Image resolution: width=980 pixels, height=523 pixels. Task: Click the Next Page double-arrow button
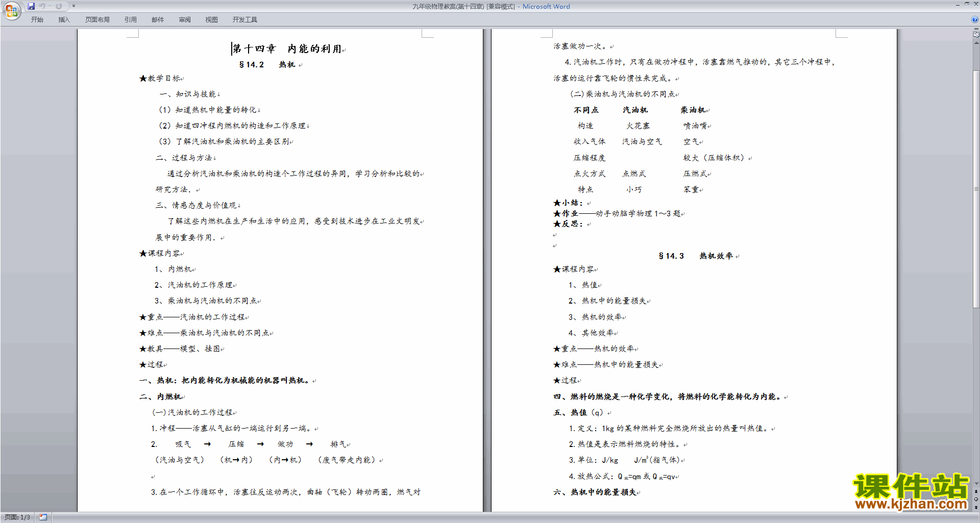click(976, 507)
